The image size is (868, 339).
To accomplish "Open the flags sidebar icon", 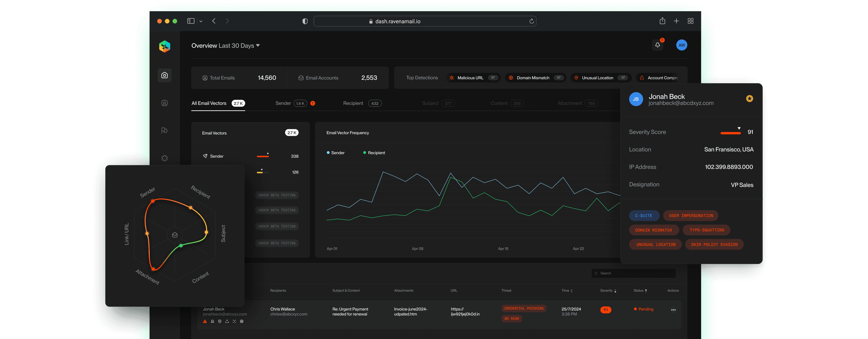I will [164, 130].
